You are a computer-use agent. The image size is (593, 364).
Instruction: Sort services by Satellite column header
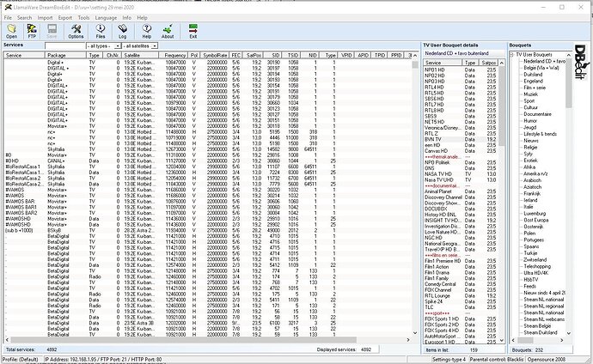pyautogui.click(x=140, y=55)
